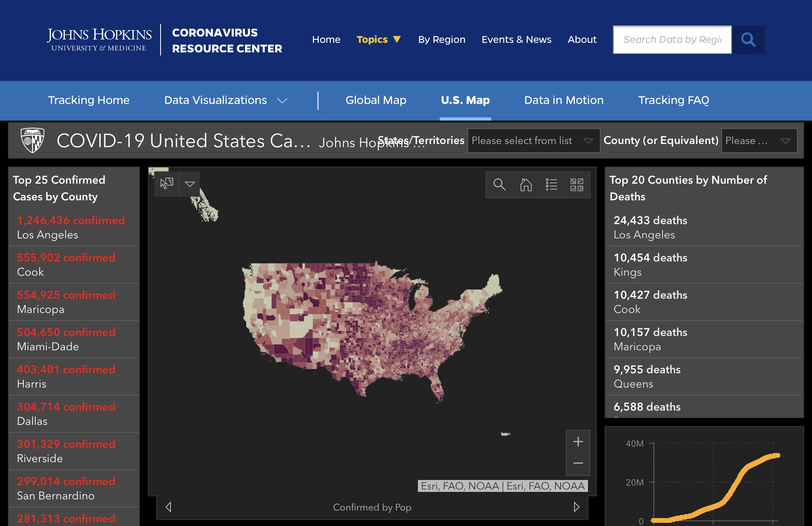Go to the Home nav item
This screenshot has width=812, height=526.
pos(326,39)
